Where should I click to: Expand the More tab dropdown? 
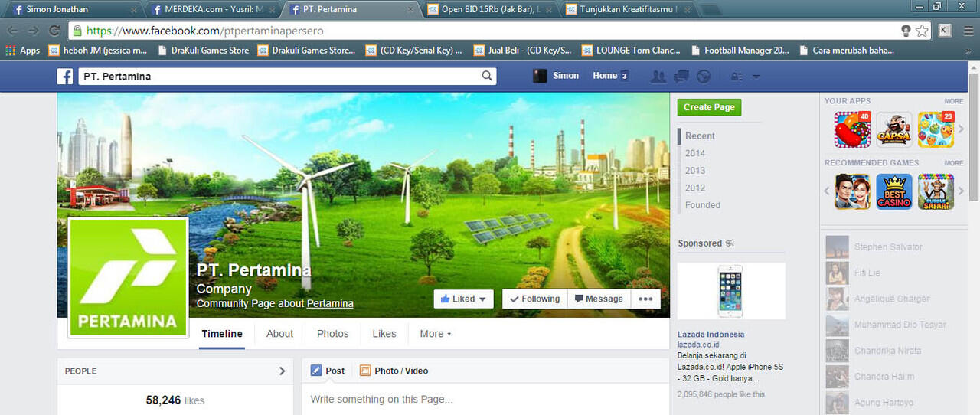(435, 334)
